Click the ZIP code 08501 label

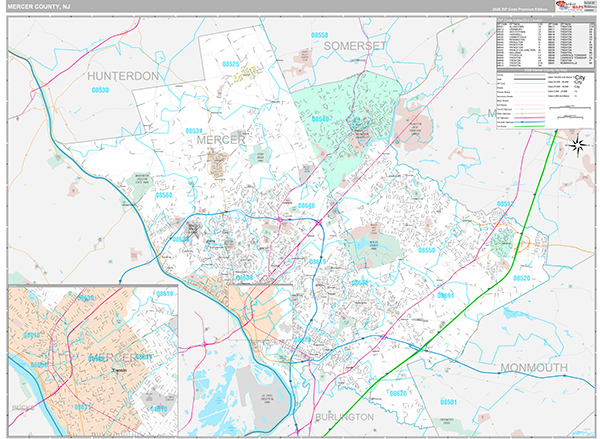(447, 402)
